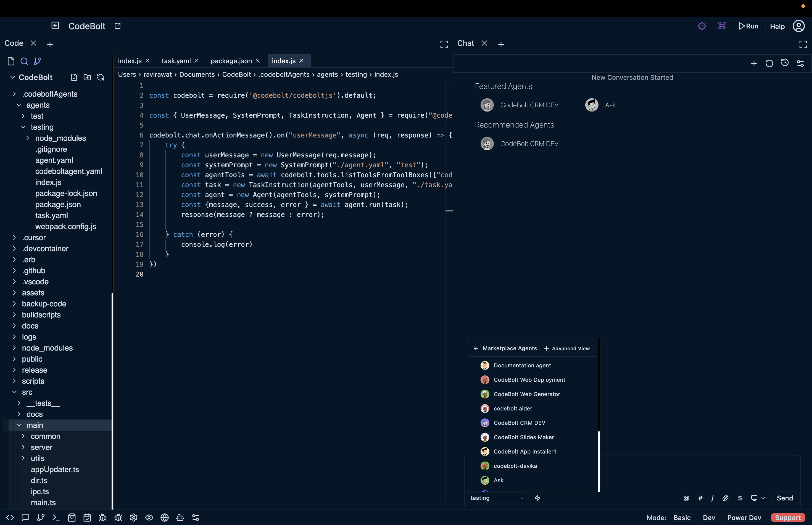Collapse the testing folder
This screenshot has height=525, width=812.
tap(23, 127)
